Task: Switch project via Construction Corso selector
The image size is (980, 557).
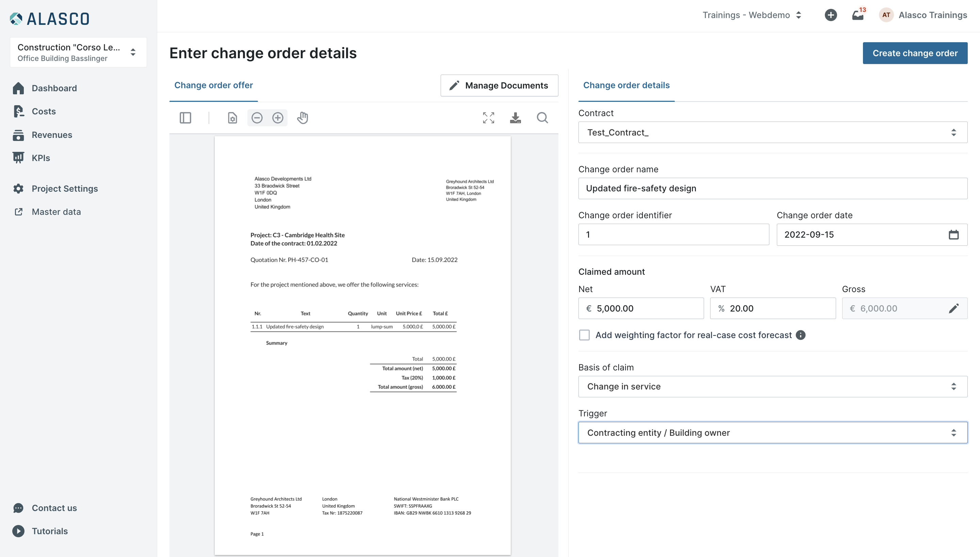Action: tap(78, 52)
